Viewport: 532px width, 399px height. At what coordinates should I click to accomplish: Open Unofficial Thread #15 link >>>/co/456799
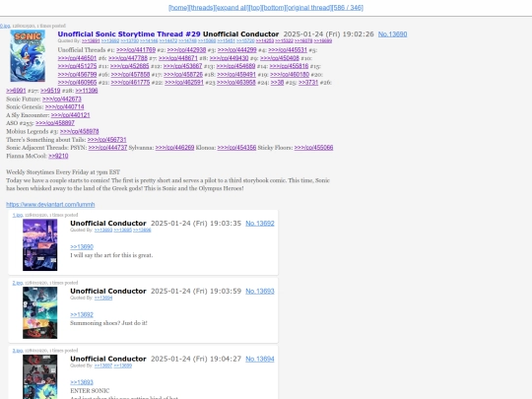click(78, 74)
